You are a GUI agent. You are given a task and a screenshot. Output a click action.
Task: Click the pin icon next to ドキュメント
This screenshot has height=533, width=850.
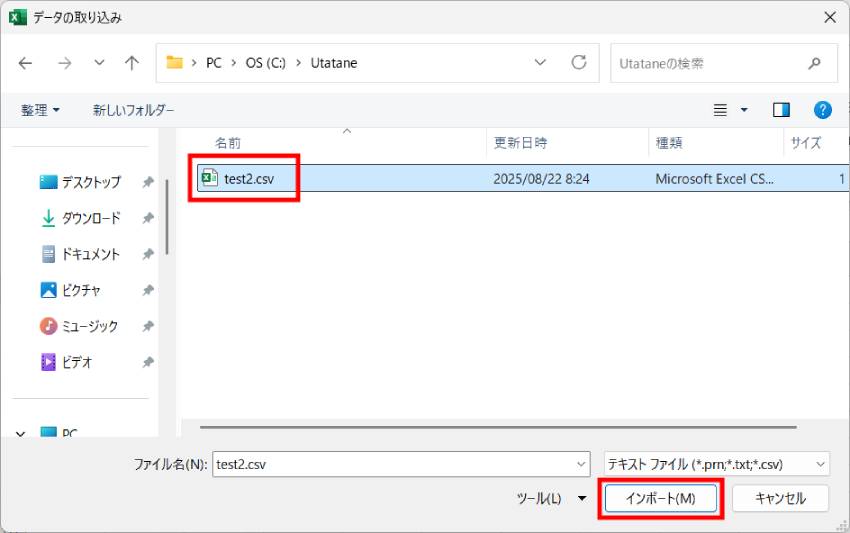148,254
